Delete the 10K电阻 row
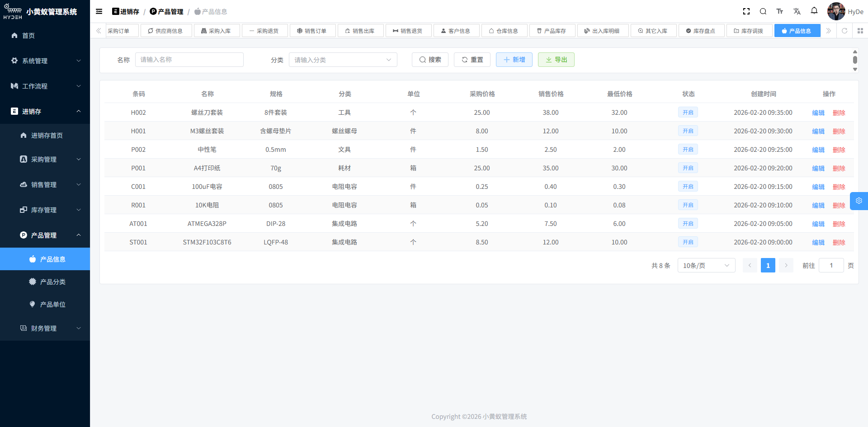Image resolution: width=868 pixels, height=427 pixels. [x=839, y=205]
